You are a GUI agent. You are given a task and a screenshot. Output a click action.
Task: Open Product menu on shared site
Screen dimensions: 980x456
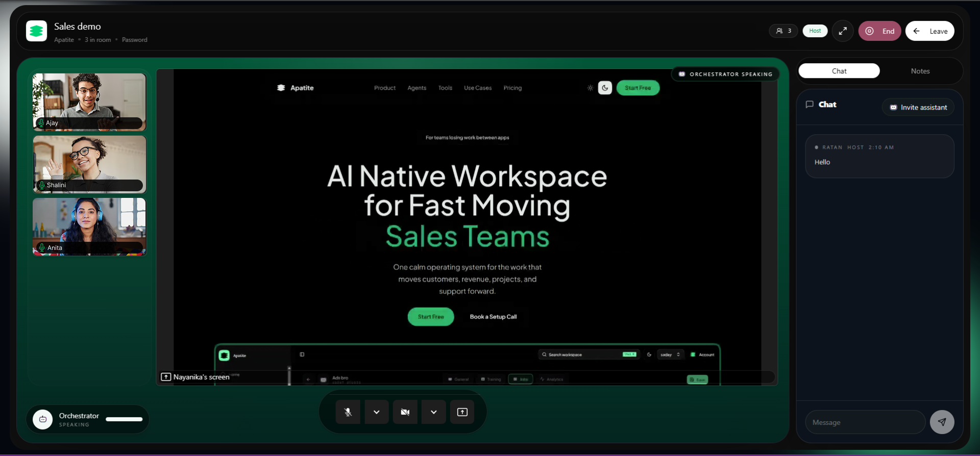385,88
